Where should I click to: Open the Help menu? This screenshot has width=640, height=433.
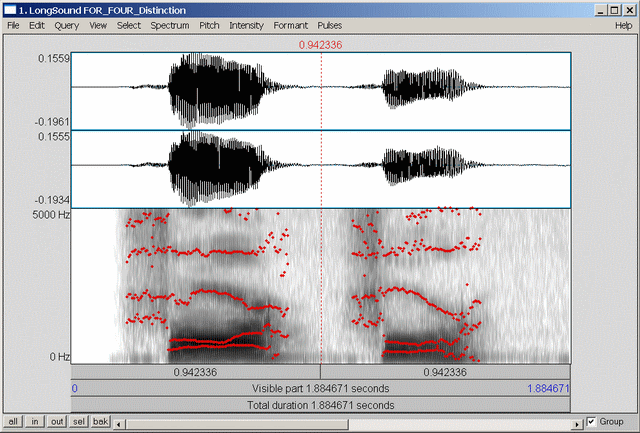coord(623,24)
